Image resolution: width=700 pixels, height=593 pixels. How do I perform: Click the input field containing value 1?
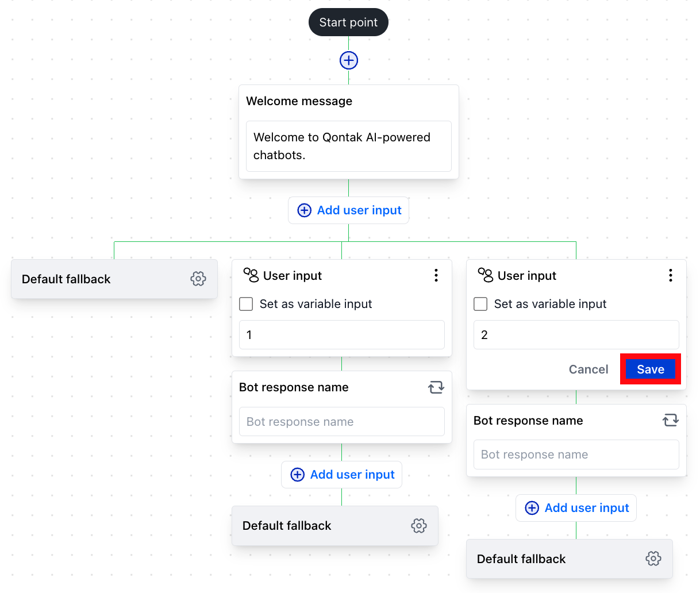(341, 334)
